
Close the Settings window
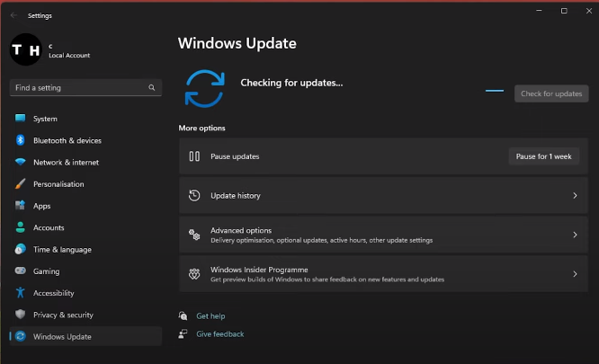pyautogui.click(x=589, y=11)
